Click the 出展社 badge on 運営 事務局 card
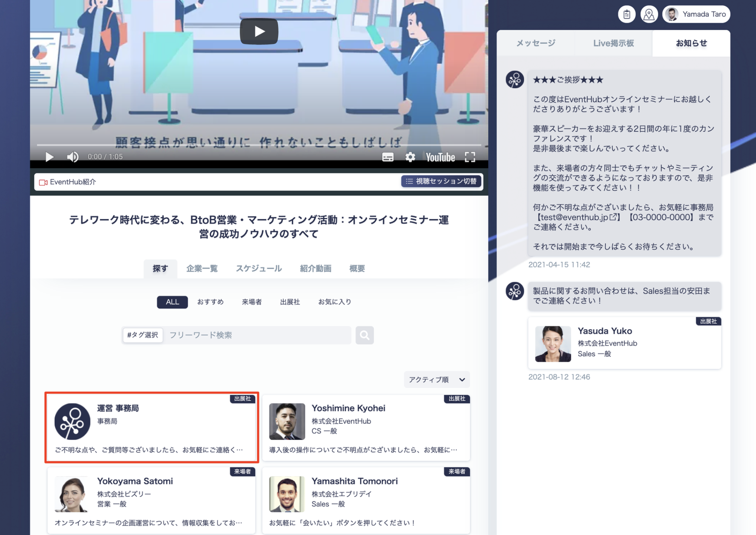 [243, 399]
